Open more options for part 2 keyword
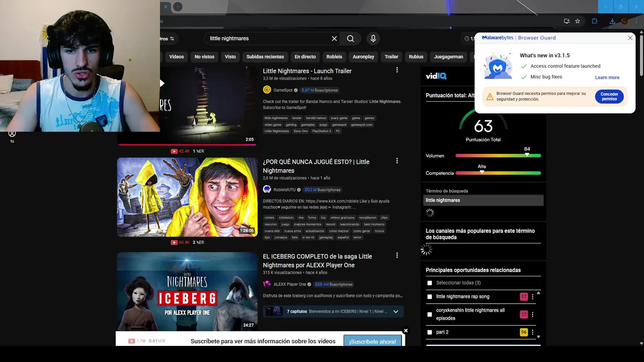644x362 pixels. tap(532, 332)
